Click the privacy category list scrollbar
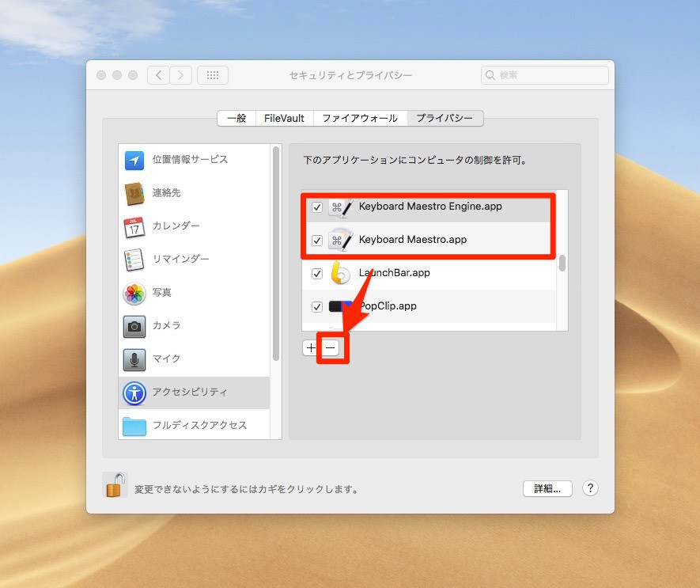The image size is (700, 588). 276,253
